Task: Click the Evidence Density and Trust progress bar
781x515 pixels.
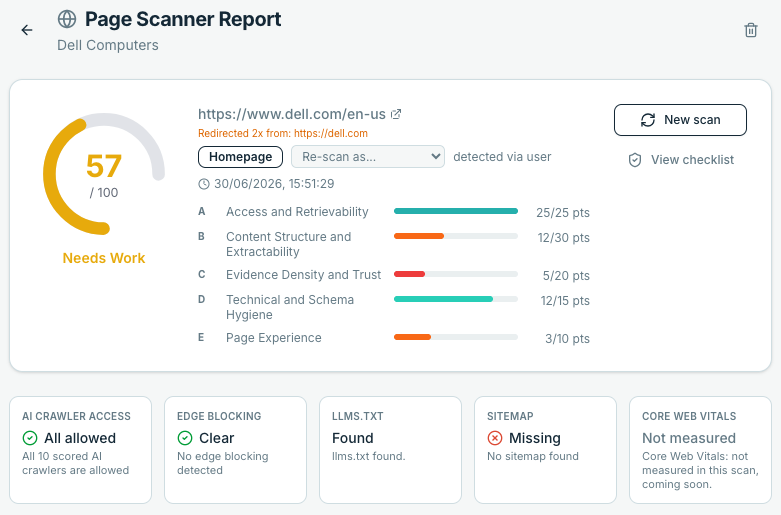Action: point(456,274)
